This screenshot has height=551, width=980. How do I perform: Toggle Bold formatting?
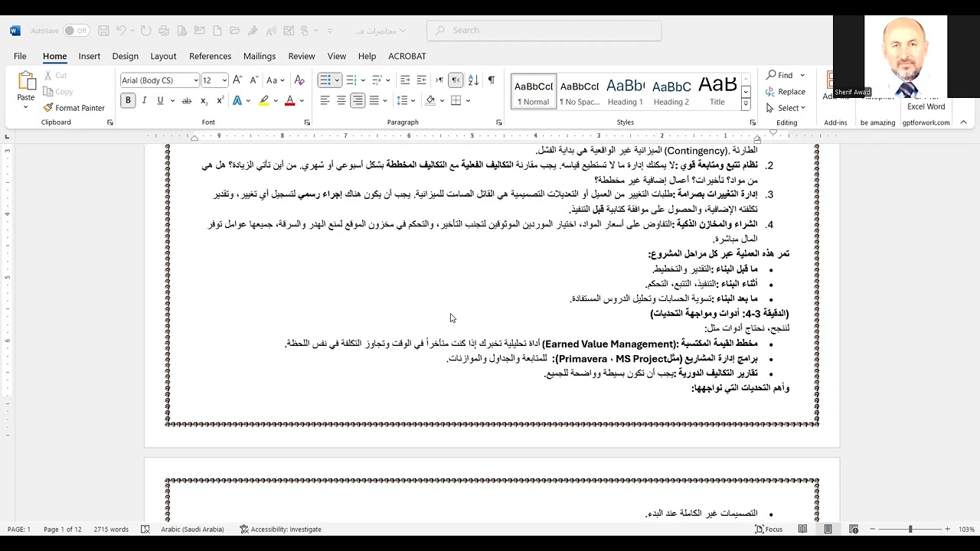coord(128,100)
